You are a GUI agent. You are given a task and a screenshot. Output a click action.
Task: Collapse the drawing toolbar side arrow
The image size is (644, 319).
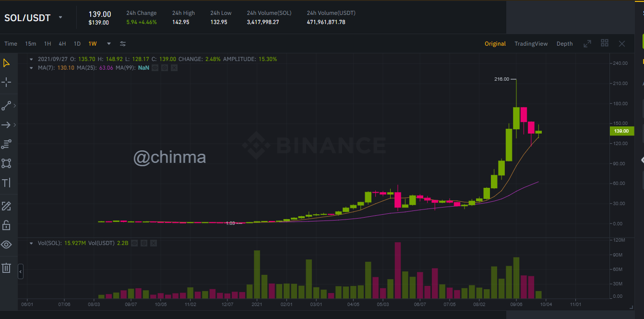pyautogui.click(x=21, y=271)
